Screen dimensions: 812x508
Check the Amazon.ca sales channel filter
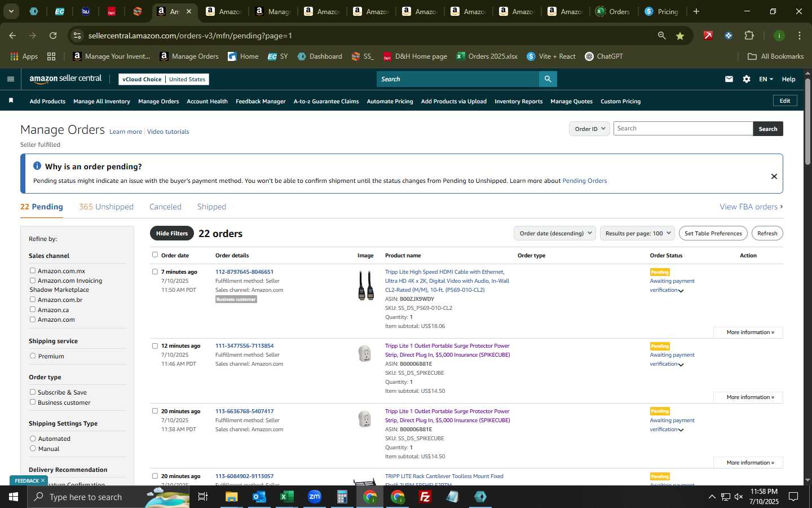[x=33, y=309]
